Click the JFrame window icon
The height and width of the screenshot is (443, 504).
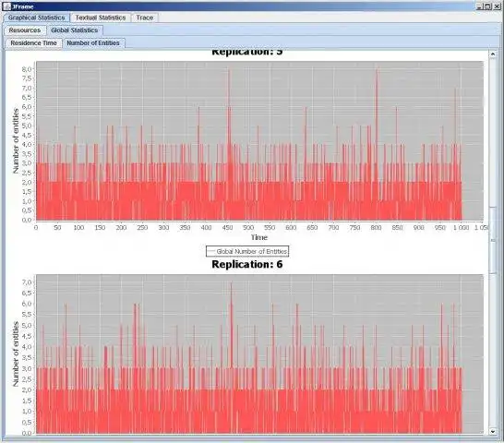pyautogui.click(x=6, y=6)
